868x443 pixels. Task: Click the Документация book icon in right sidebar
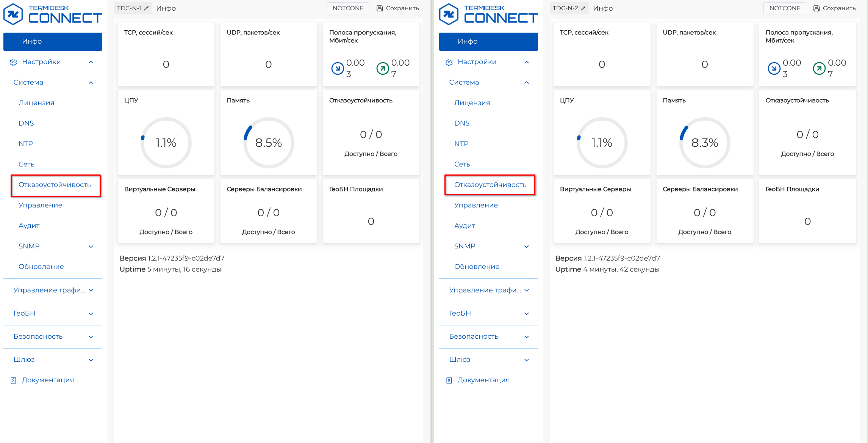(449, 380)
